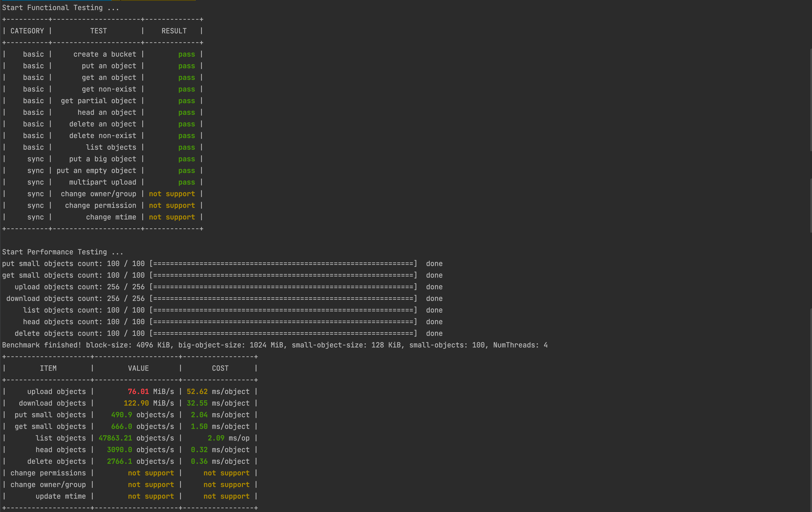Click the 'Start Performance Testing ...' line
812x512 pixels.
(x=63, y=252)
